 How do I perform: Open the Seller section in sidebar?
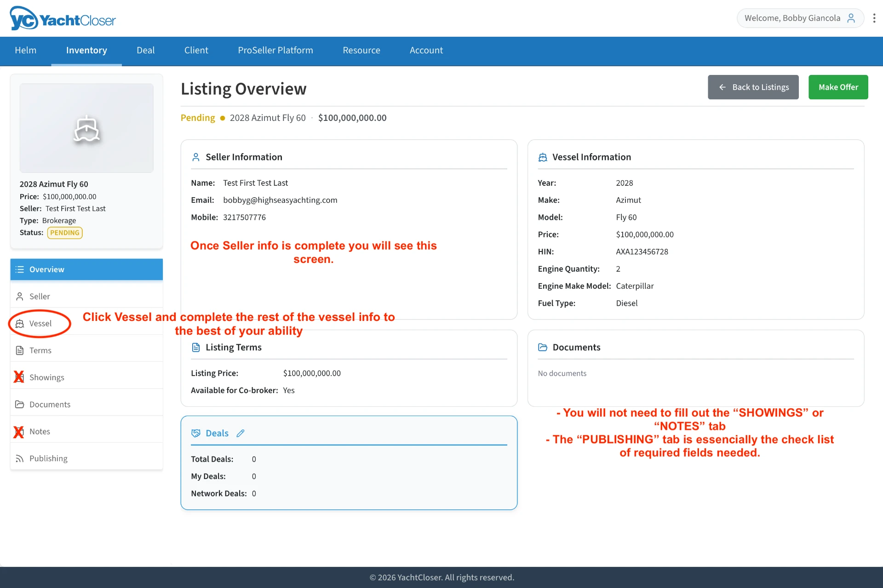pos(86,297)
